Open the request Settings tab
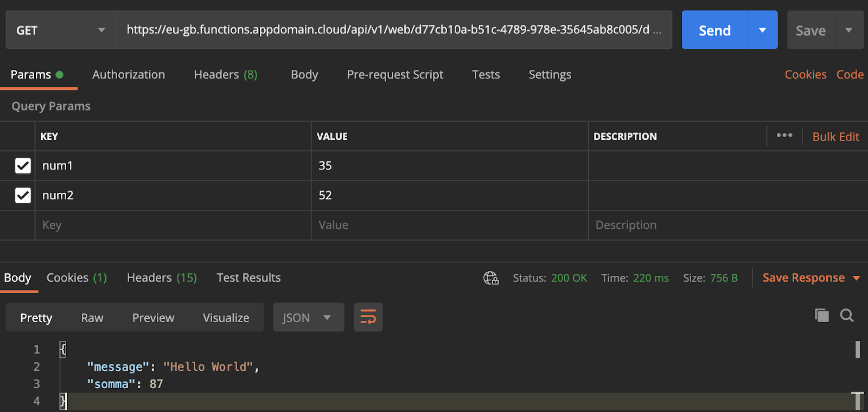 pyautogui.click(x=550, y=75)
